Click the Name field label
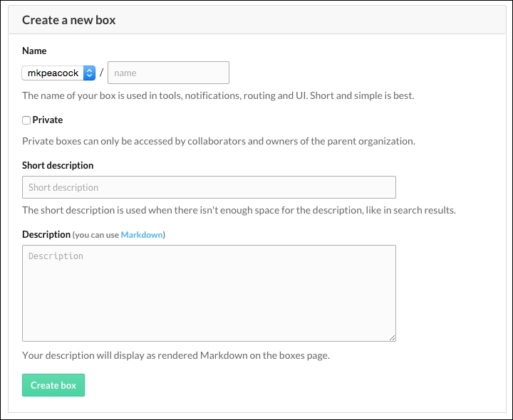The width and height of the screenshot is (513, 420). [34, 51]
